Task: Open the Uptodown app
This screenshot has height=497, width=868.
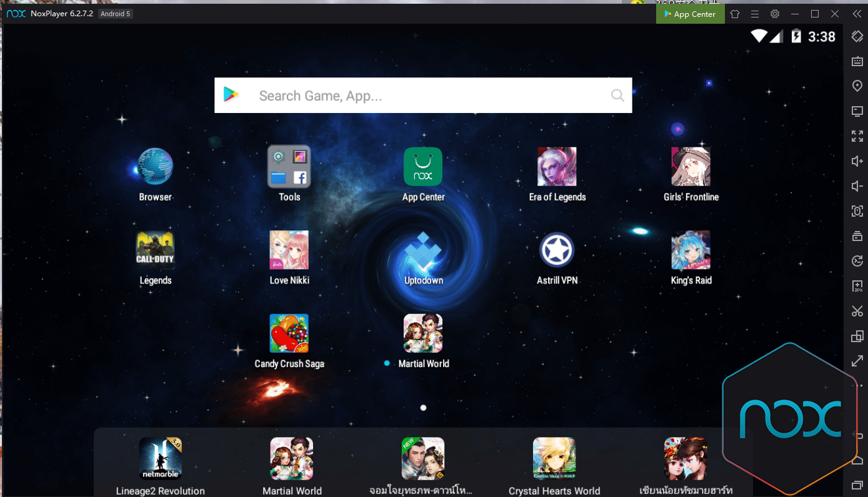Action: pyautogui.click(x=423, y=250)
